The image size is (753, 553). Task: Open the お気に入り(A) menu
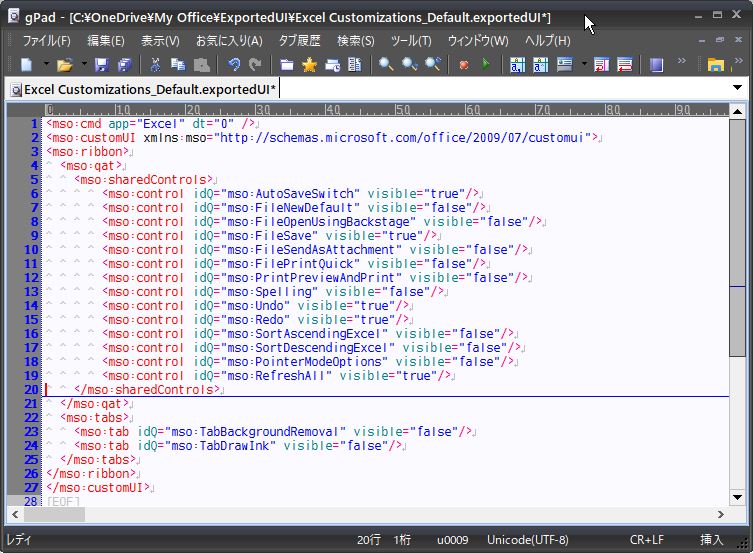click(x=229, y=40)
